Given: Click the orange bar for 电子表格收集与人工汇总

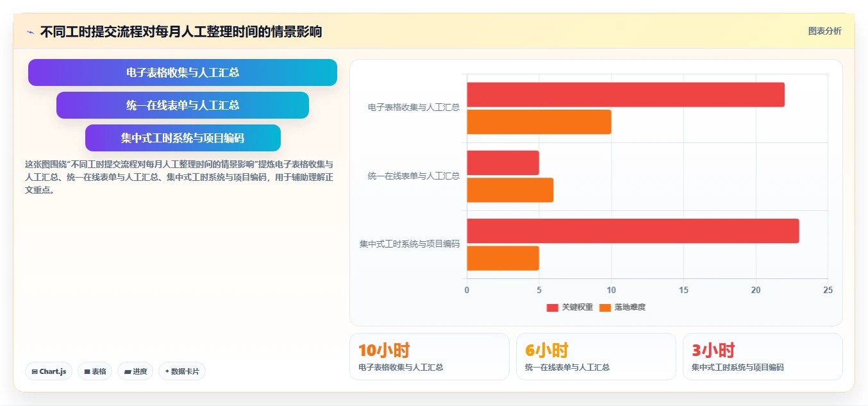Looking at the screenshot, I should click(539, 122).
